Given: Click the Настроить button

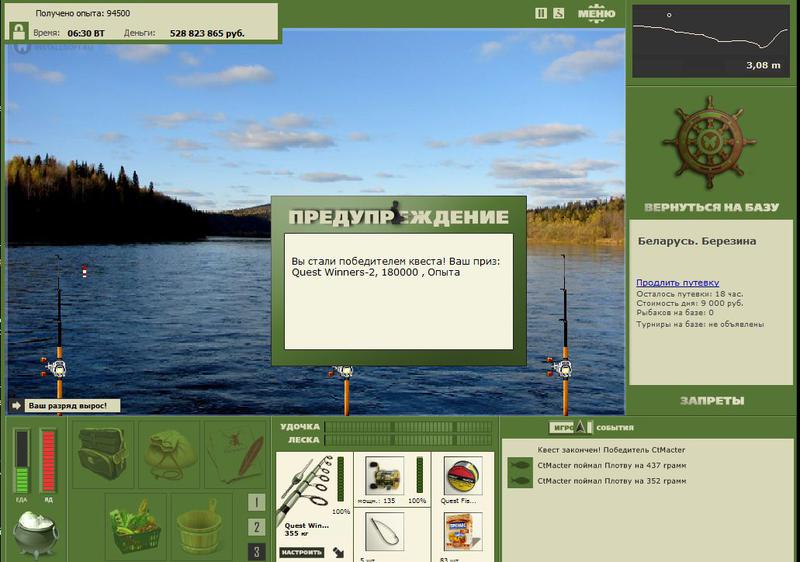Looking at the screenshot, I should (302, 552).
